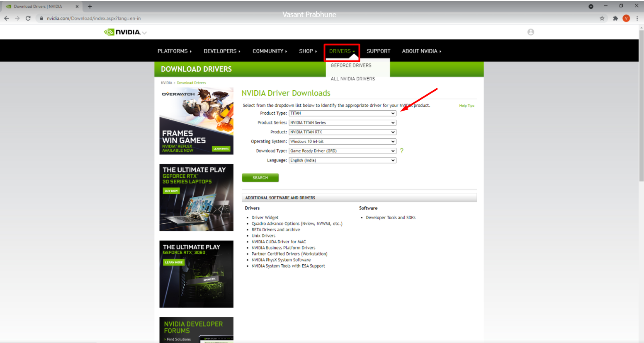
Task: Click NVIDIA breadcrumb link
Action: coord(166,83)
